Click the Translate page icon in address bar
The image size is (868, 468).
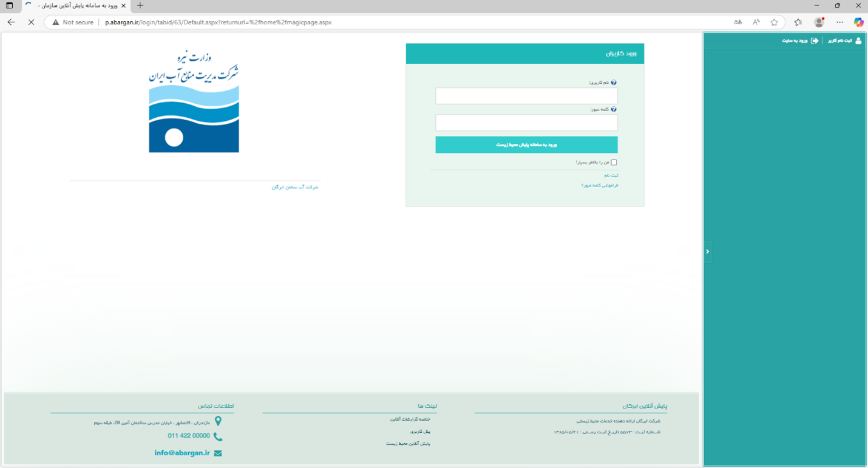(x=738, y=22)
